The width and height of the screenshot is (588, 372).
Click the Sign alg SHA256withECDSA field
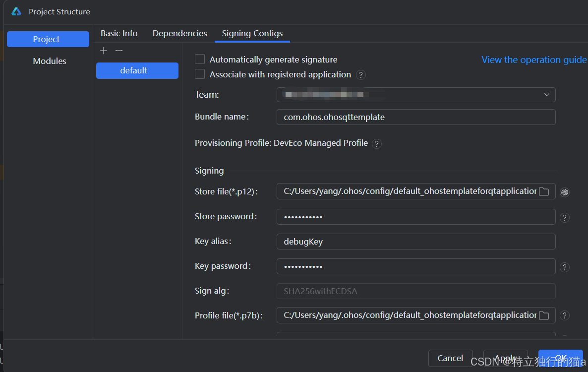(416, 291)
